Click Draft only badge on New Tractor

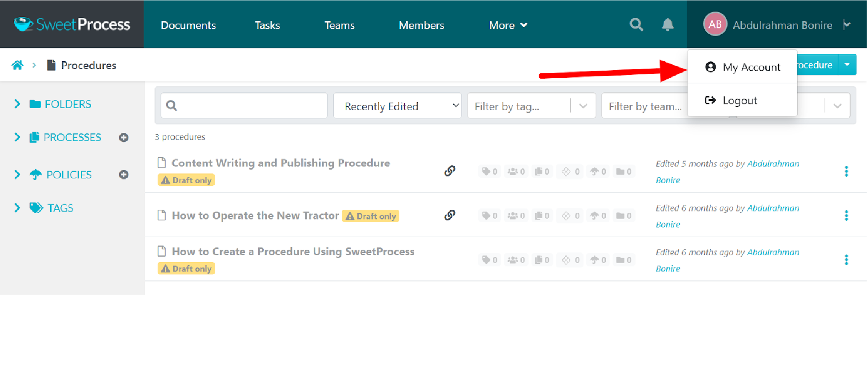371,216
